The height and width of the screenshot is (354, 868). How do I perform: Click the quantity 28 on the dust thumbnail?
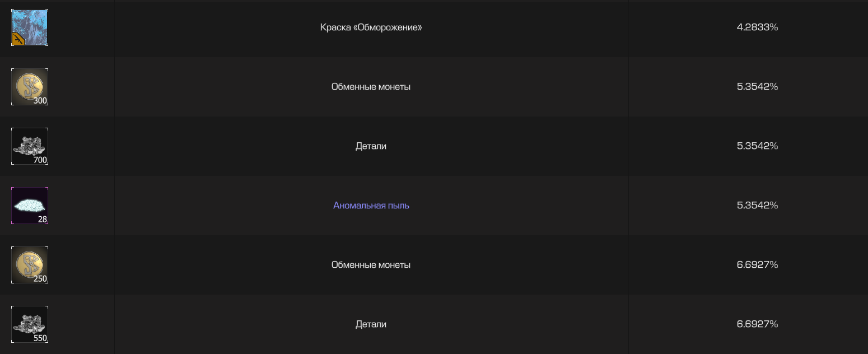pyautogui.click(x=43, y=220)
